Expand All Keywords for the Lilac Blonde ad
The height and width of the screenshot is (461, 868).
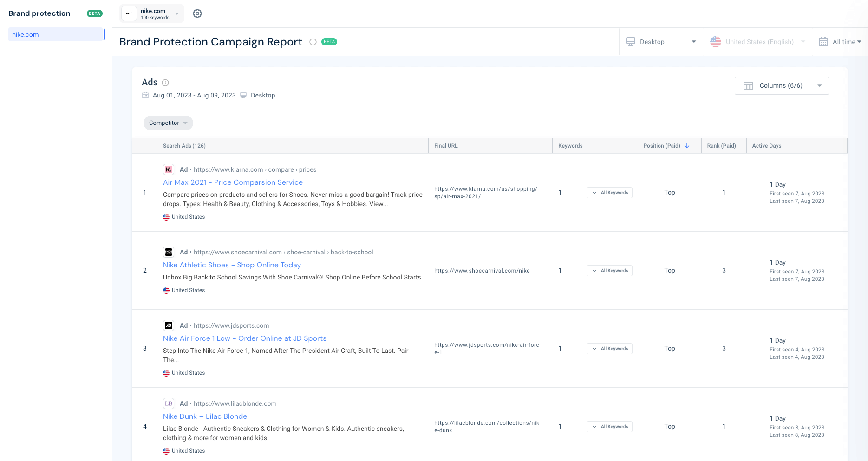pos(609,427)
